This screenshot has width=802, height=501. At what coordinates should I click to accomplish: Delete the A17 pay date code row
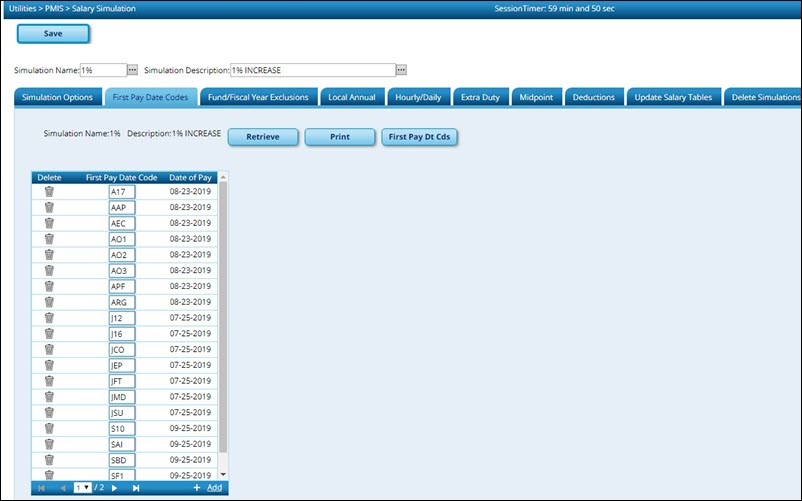49,192
